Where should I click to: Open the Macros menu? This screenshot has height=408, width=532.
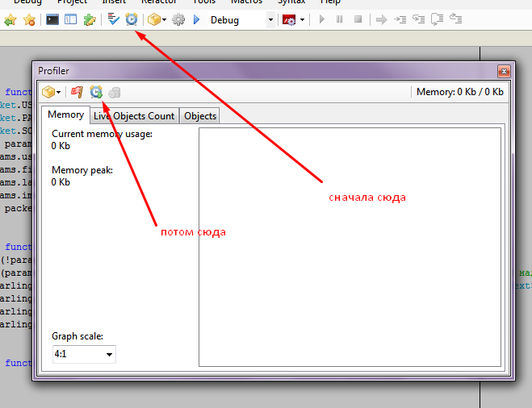(x=246, y=2)
